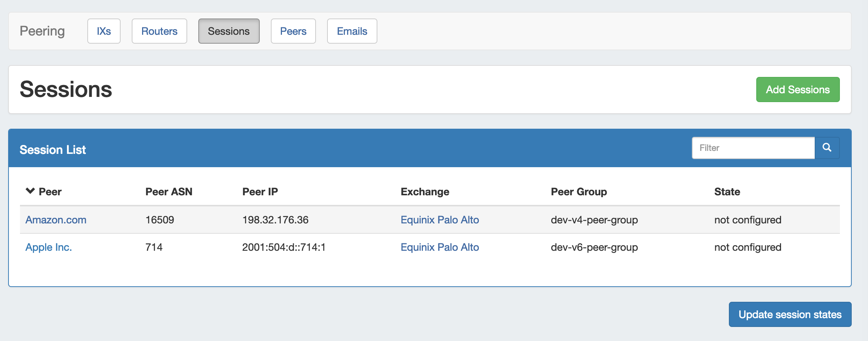The width and height of the screenshot is (868, 341).
Task: Open the Emails tab
Action: point(352,31)
